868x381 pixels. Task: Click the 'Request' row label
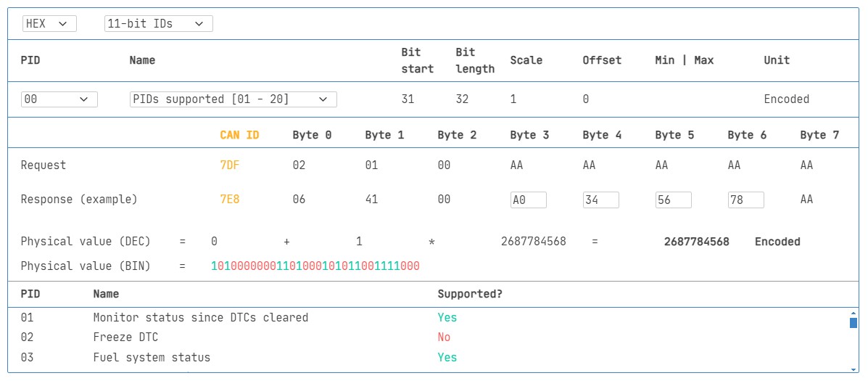(44, 165)
